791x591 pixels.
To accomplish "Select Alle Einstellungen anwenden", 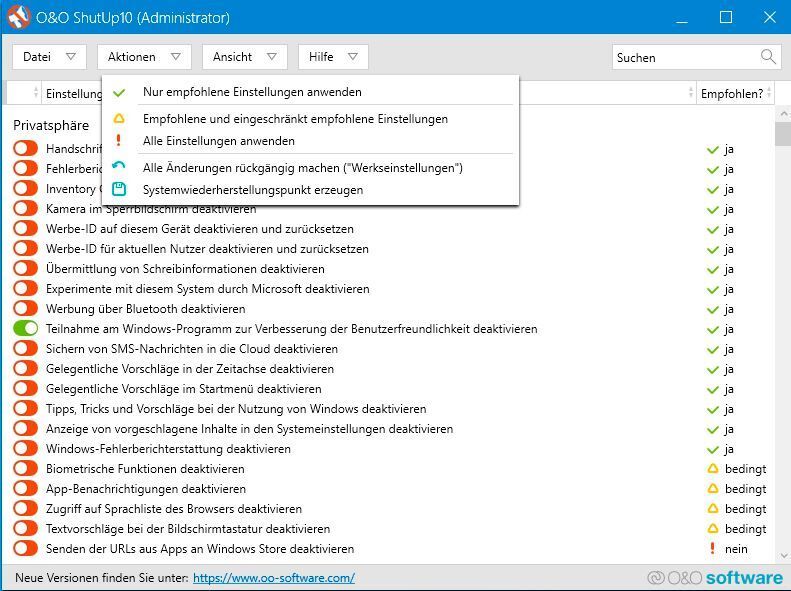I will [x=310, y=141].
